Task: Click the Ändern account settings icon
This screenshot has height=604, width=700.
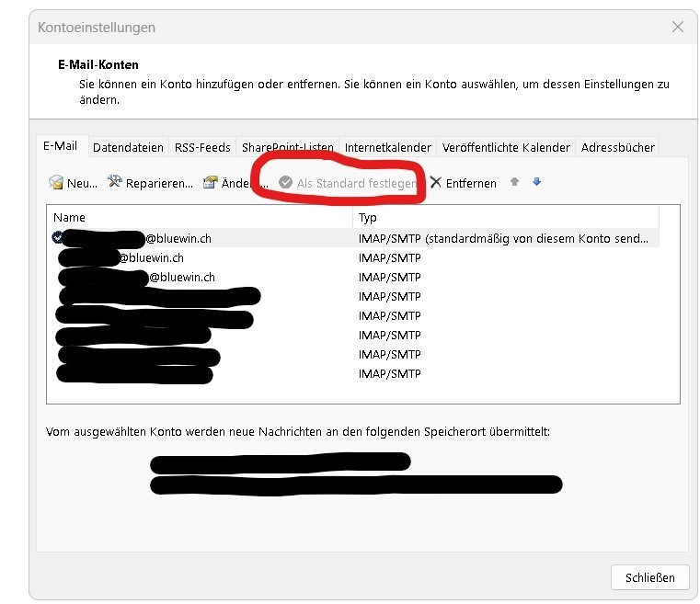Action: pos(211,183)
